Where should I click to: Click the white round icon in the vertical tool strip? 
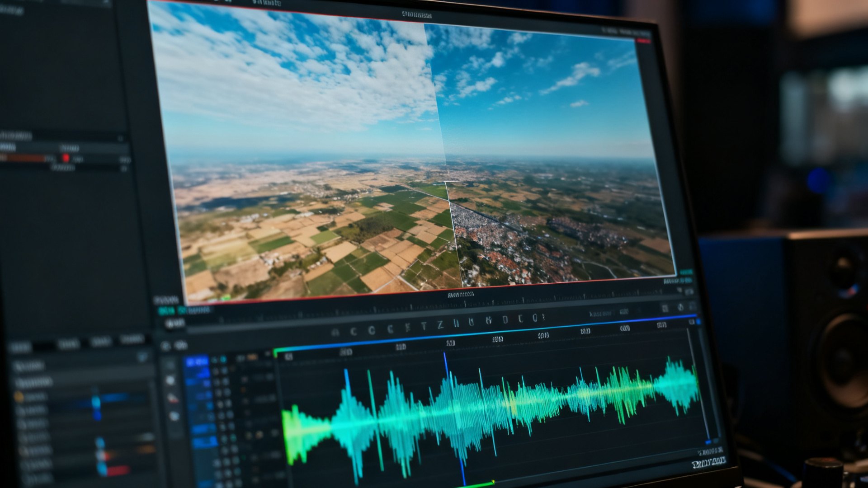[170, 381]
